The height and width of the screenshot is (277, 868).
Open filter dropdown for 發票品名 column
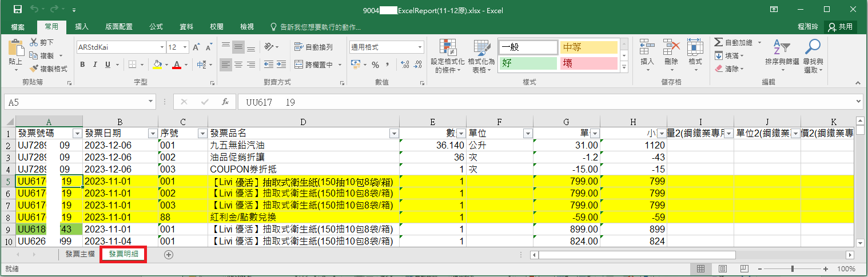coord(393,133)
